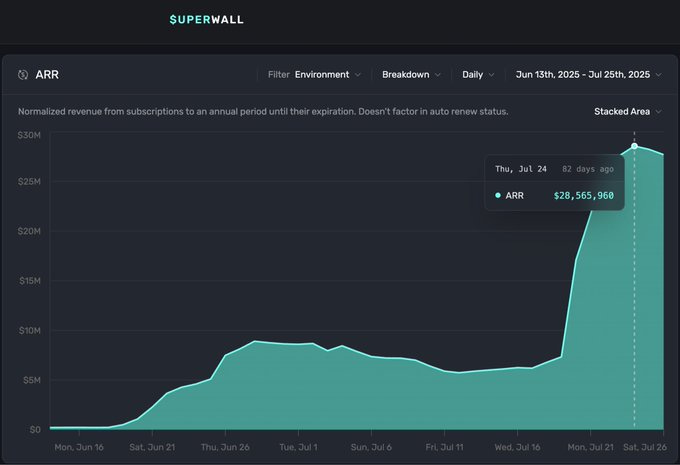Click the $0 y-axis label
Viewport: 680px width, 465px height.
click(35, 430)
